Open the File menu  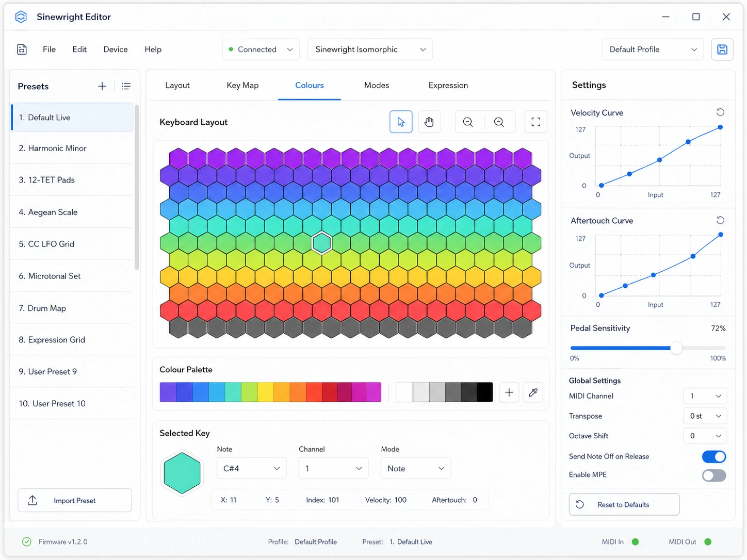pyautogui.click(x=49, y=50)
